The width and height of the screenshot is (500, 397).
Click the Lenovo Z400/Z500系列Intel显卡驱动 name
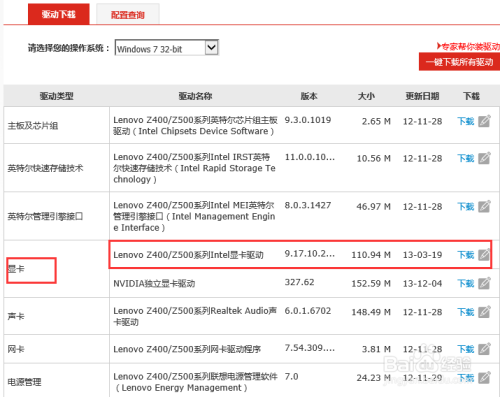(188, 255)
